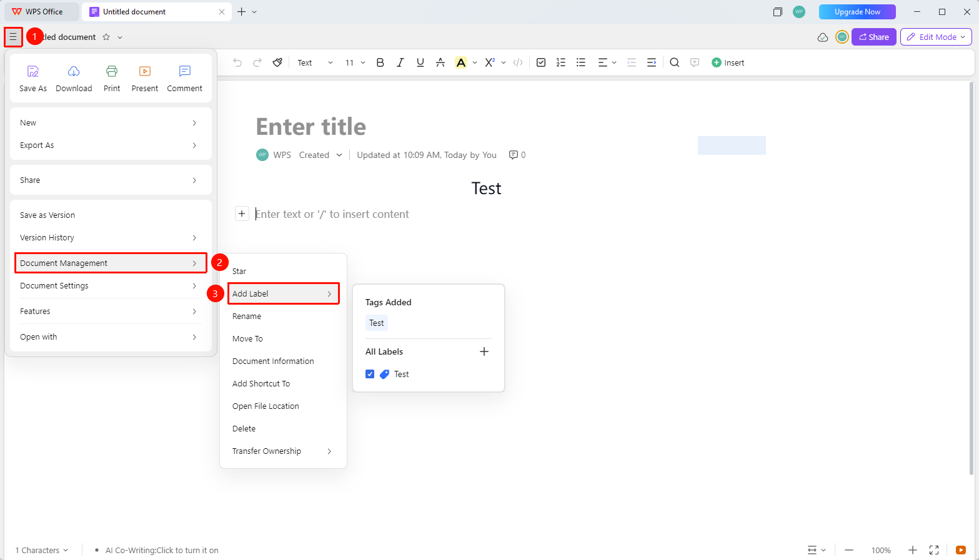
Task: Click the Print icon
Action: pos(112,71)
